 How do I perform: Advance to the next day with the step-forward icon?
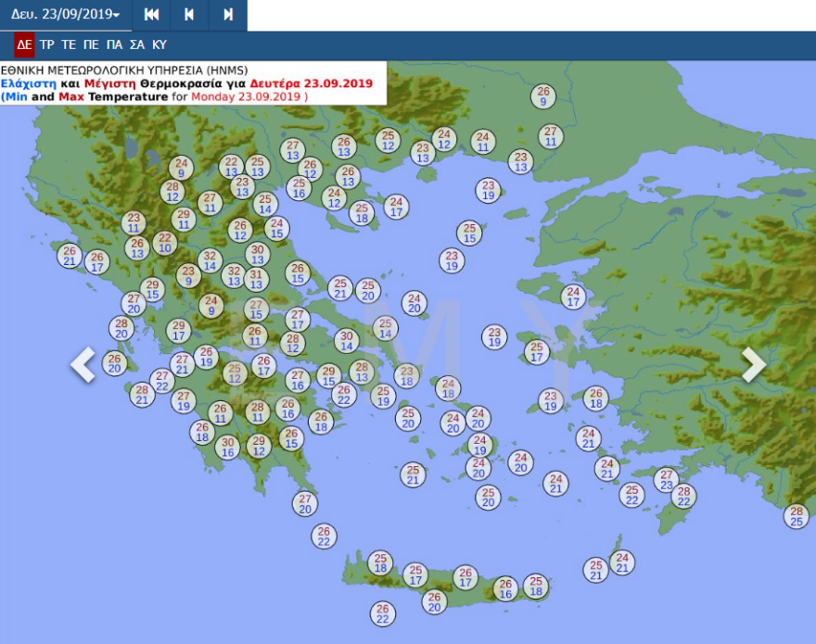coord(228,15)
